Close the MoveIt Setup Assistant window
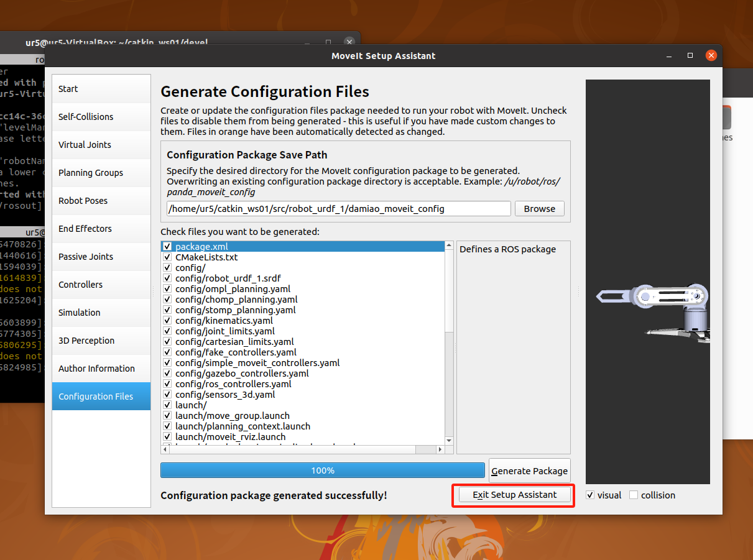Viewport: 753px width, 560px height. (711, 56)
